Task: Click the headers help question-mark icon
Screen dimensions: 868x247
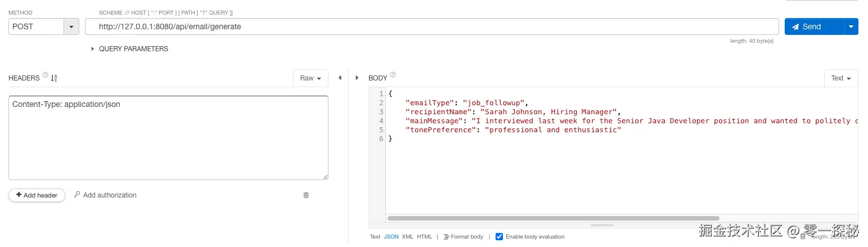Action: click(x=45, y=75)
